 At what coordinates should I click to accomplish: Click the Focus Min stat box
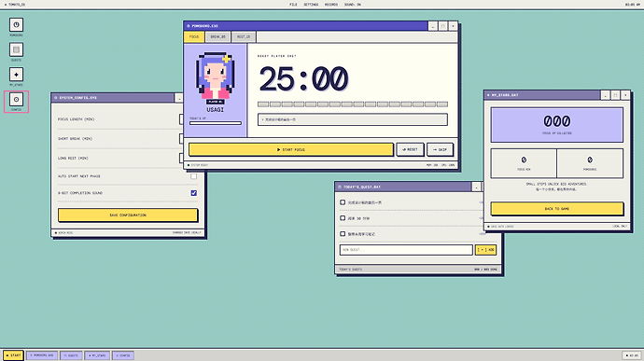click(524, 163)
